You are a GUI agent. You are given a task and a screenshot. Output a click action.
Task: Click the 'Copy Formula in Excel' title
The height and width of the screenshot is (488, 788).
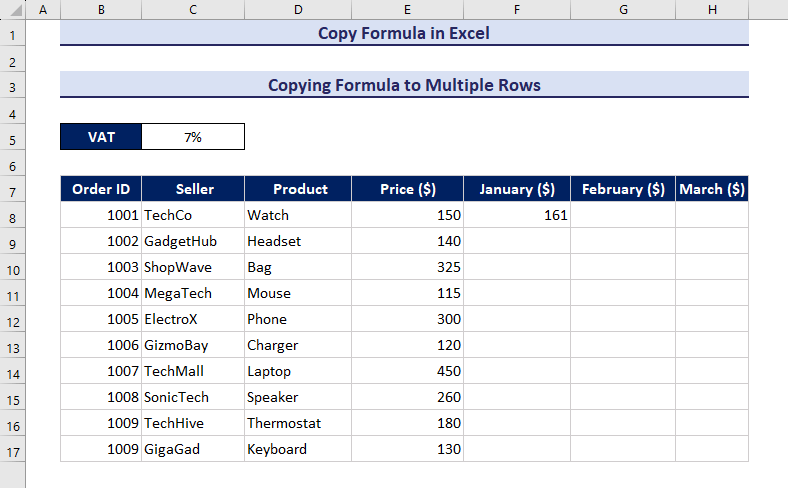point(404,33)
